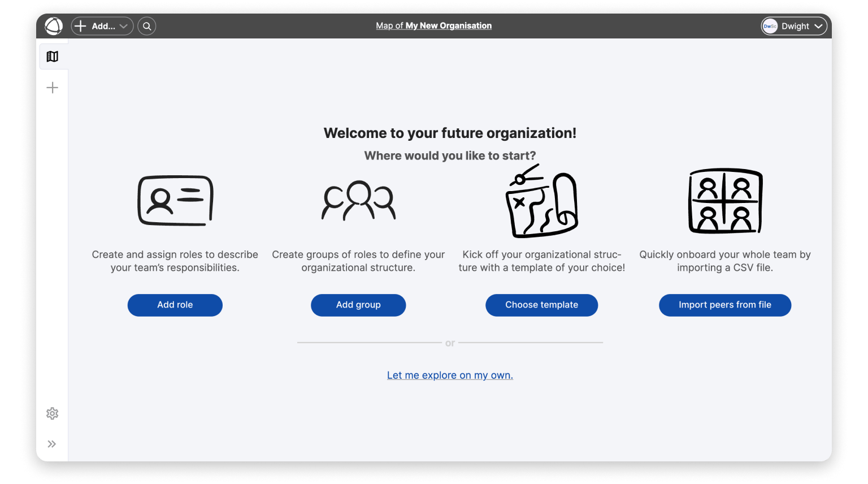Open search with the magnifier icon
The height and width of the screenshot is (484, 868).
[147, 26]
